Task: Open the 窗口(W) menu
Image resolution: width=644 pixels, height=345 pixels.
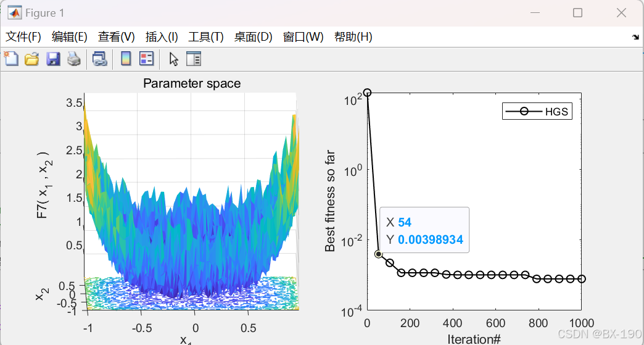Action: coord(303,37)
